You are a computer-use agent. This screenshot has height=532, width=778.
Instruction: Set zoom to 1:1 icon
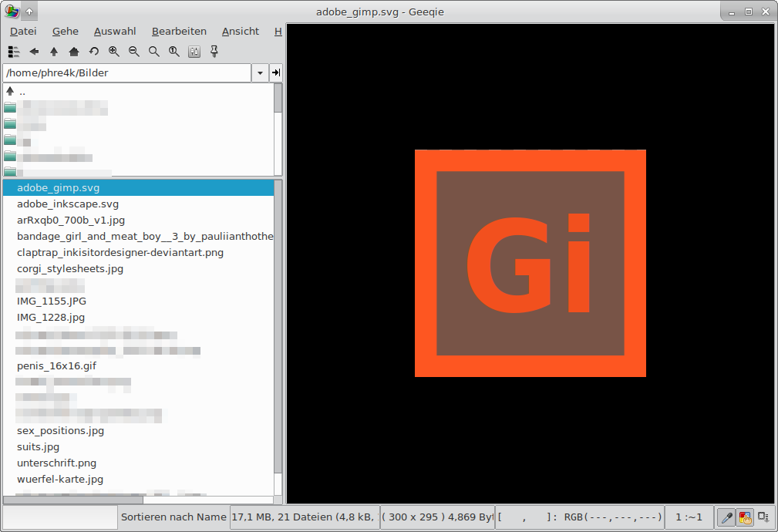click(174, 52)
